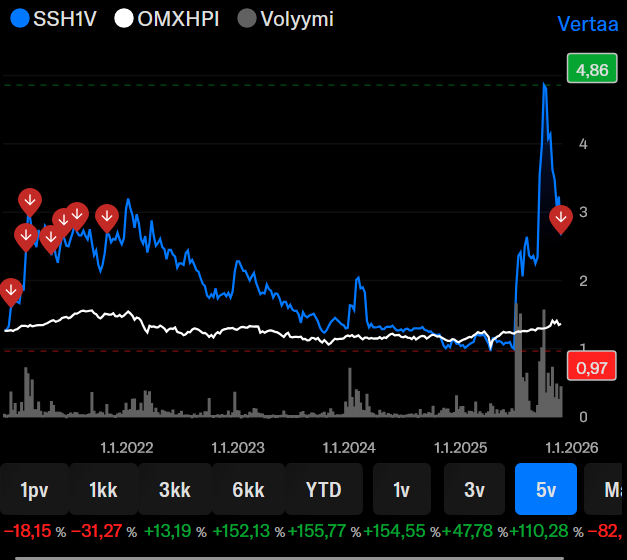The height and width of the screenshot is (560, 627).
Task: Click the highlighted 5v range button
Action: coord(546,490)
